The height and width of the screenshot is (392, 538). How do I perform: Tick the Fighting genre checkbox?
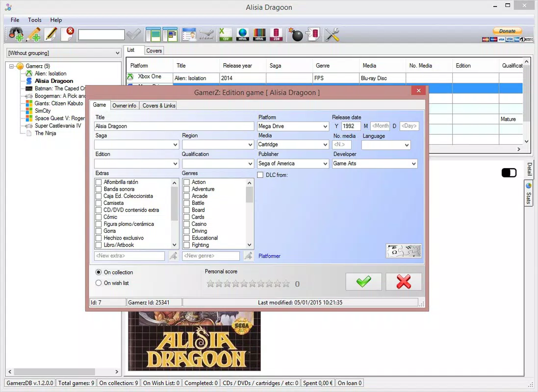(187, 245)
